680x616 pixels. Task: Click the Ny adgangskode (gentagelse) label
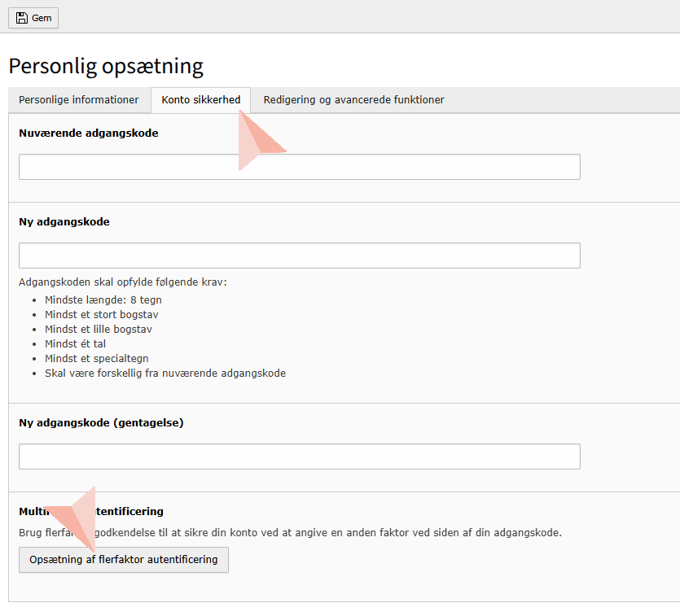(101, 423)
